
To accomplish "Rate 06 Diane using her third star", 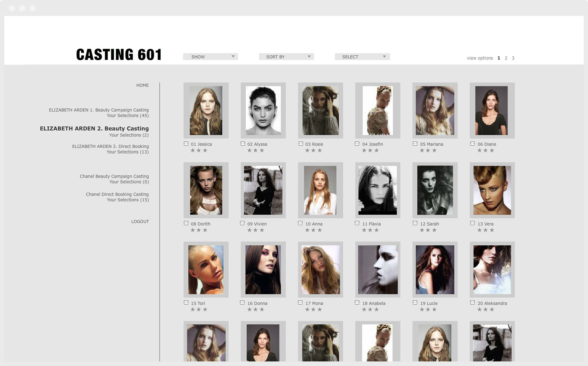I will point(492,151).
